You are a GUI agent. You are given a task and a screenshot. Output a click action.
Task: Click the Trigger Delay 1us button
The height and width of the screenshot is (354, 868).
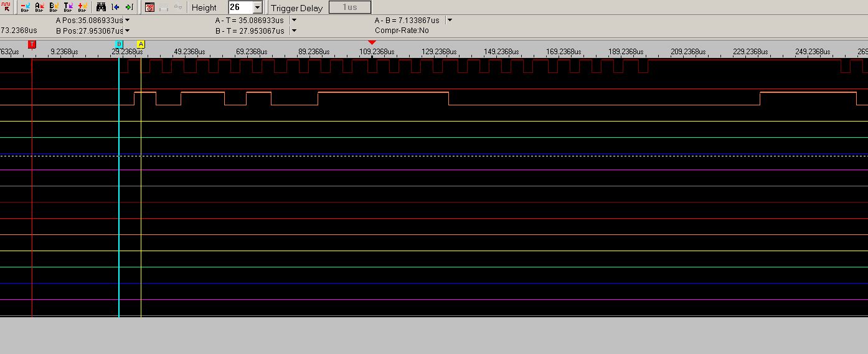pos(349,7)
